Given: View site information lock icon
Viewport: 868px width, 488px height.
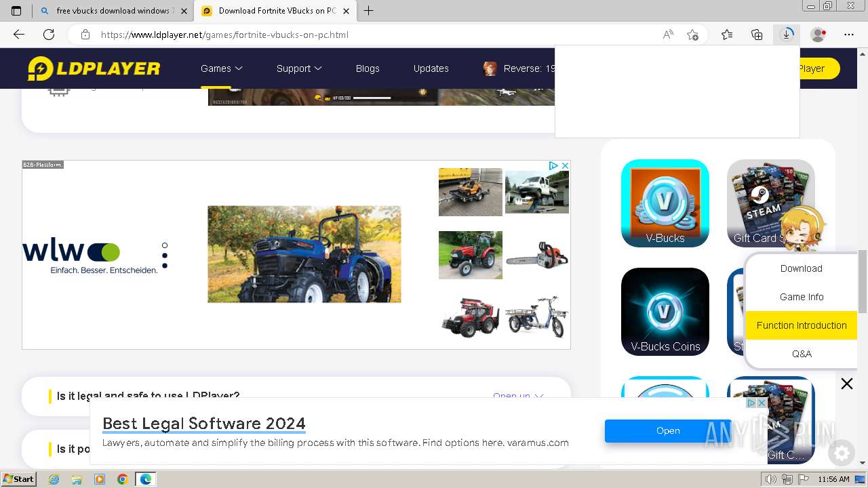Looking at the screenshot, I should coord(85,35).
